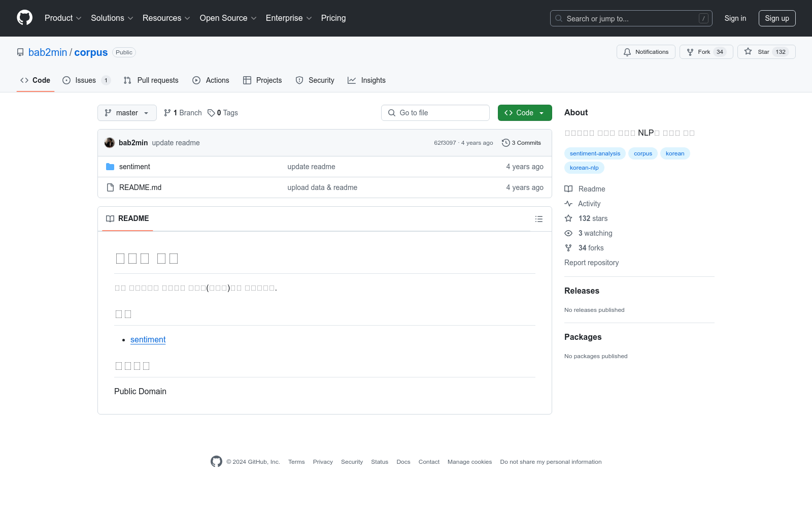This screenshot has width=812, height=508.
Task: Open the corpus repository name link
Action: point(91,52)
